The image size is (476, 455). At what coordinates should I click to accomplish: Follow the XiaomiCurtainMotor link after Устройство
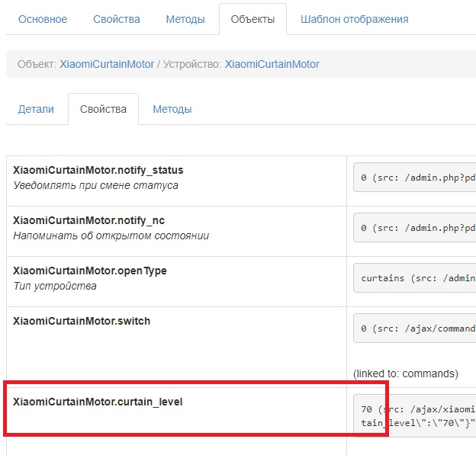pos(272,65)
